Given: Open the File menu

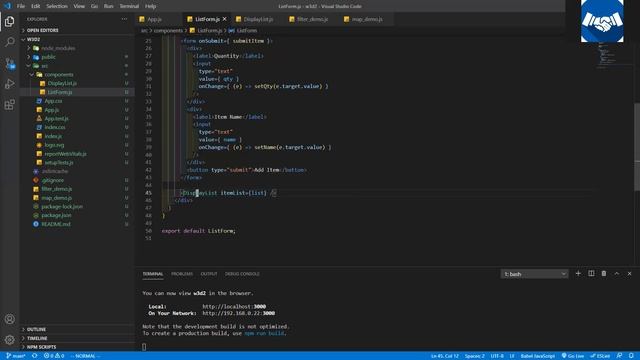Looking at the screenshot, I should pyautogui.click(x=21, y=6).
